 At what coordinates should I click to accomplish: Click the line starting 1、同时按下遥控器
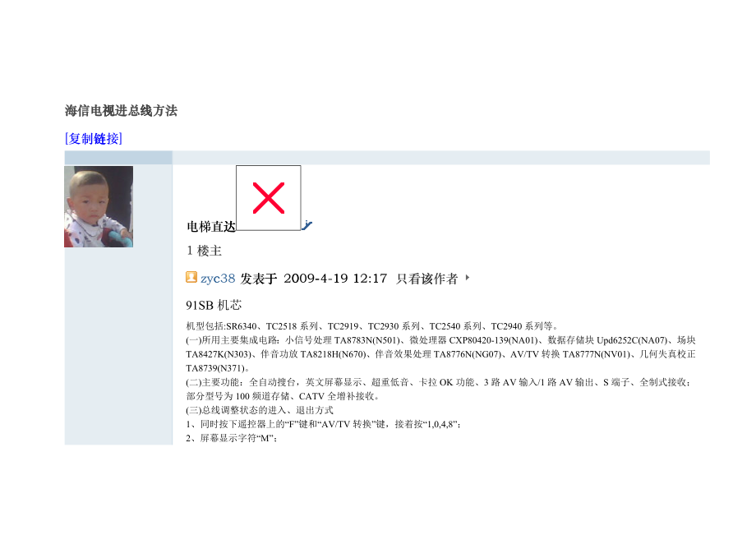(x=324, y=424)
